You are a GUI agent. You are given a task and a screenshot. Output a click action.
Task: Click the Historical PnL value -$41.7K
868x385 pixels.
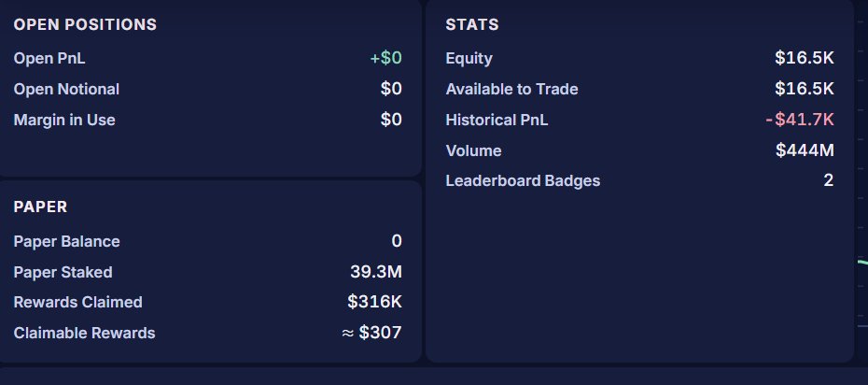[x=800, y=120]
